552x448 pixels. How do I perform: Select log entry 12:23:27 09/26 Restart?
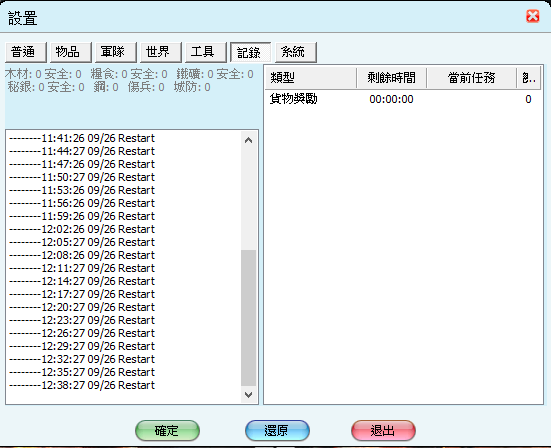tap(82, 320)
